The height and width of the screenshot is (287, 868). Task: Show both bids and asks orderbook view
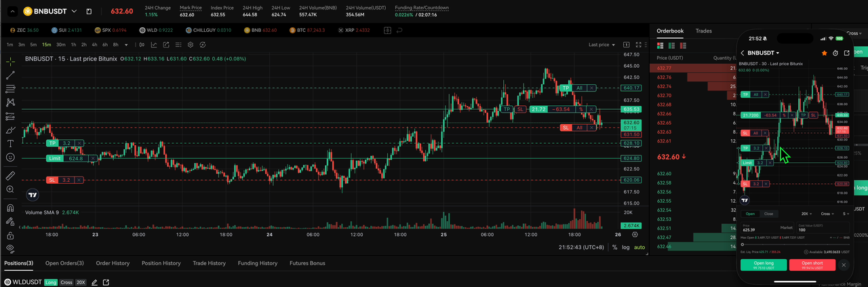[x=660, y=45]
